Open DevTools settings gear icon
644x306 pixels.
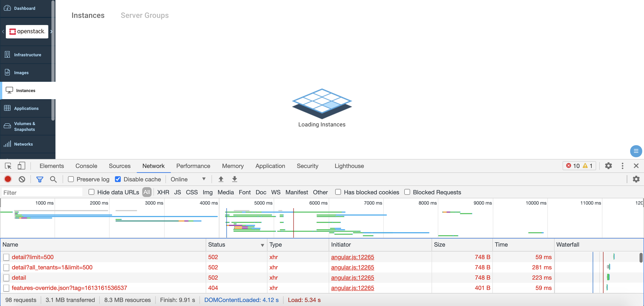(x=608, y=166)
